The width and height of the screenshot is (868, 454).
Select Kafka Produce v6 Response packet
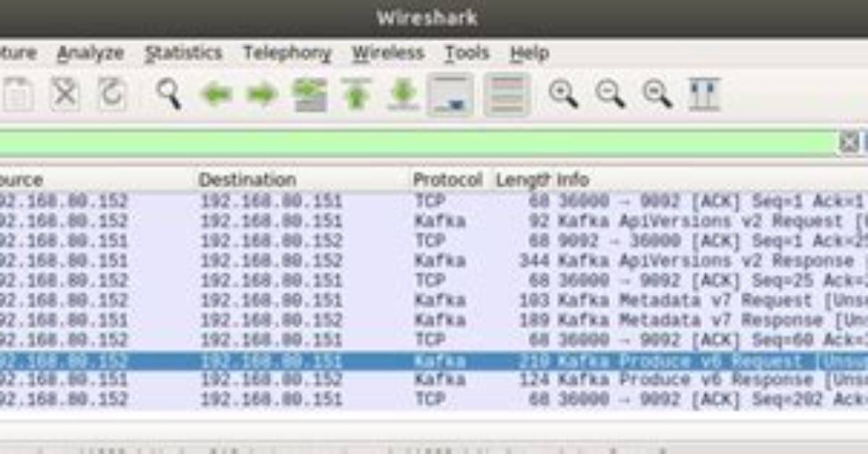click(x=434, y=380)
